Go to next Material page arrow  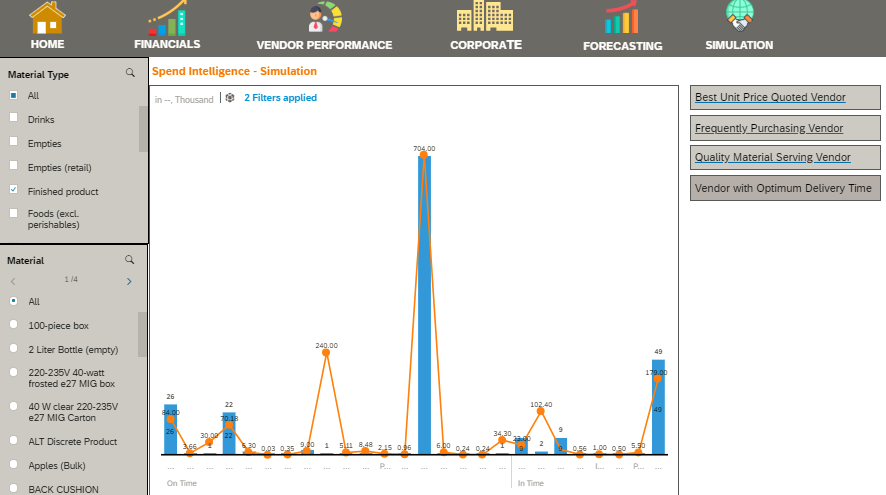coord(129,281)
